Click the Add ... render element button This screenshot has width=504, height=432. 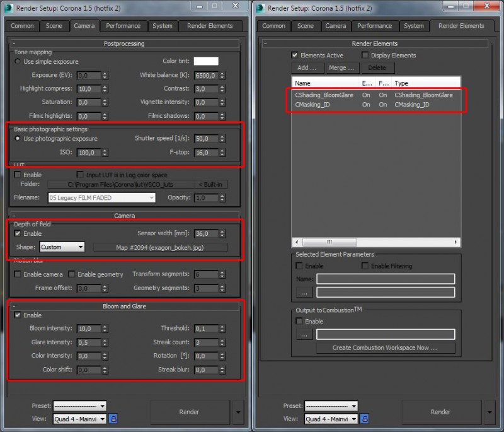coord(307,68)
